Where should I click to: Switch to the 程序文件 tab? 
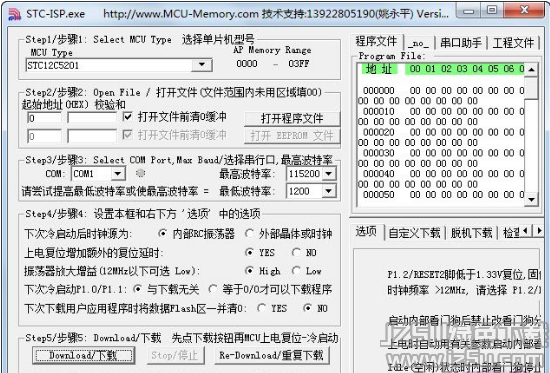[x=376, y=42]
